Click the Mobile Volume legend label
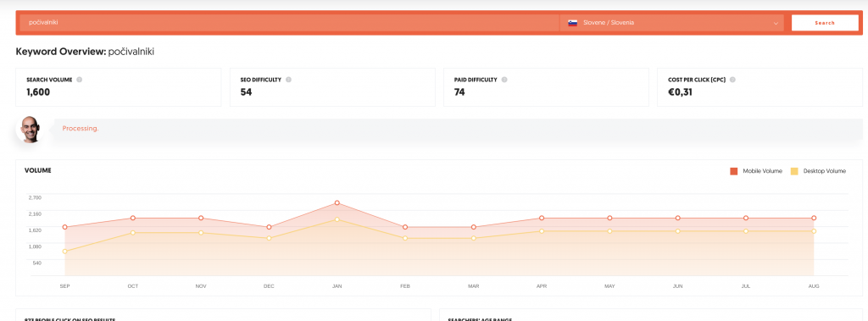Screen dimensions: 868x321 point(762,171)
